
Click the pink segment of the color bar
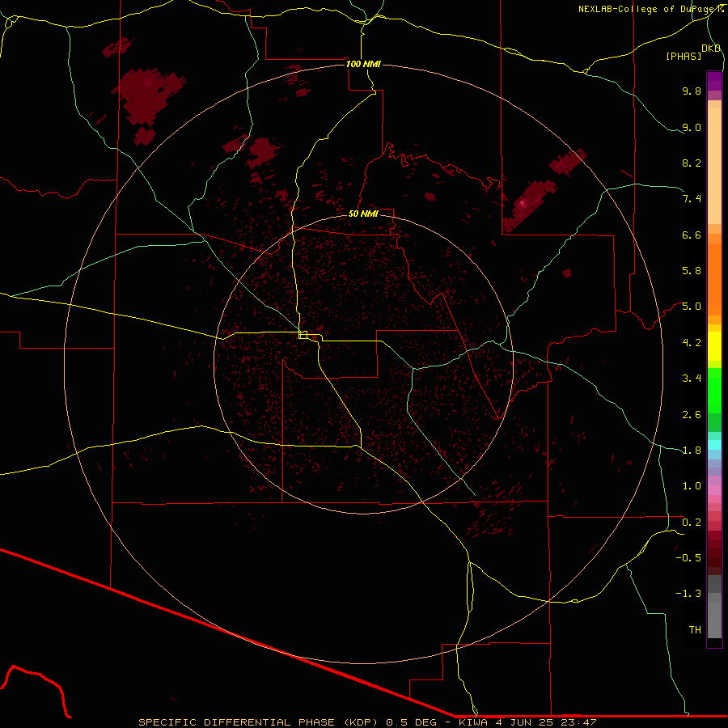pyautogui.click(x=714, y=490)
